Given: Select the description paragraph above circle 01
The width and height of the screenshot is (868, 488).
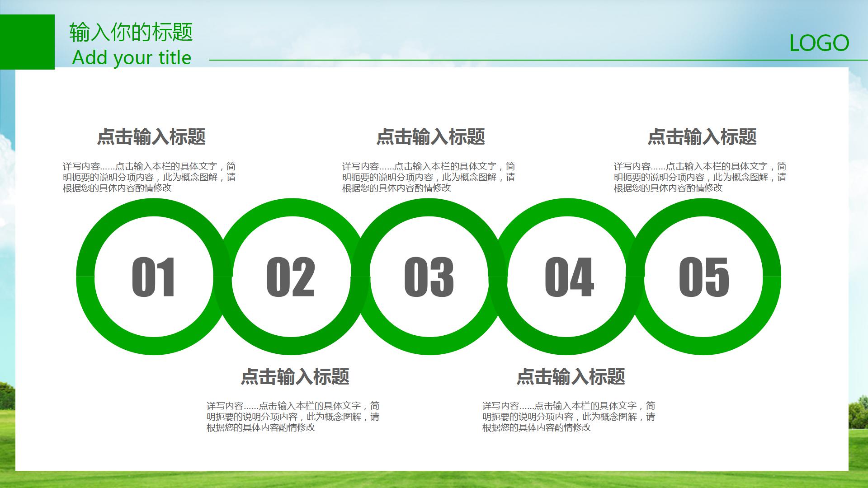Looking at the screenshot, I should click(x=149, y=177).
